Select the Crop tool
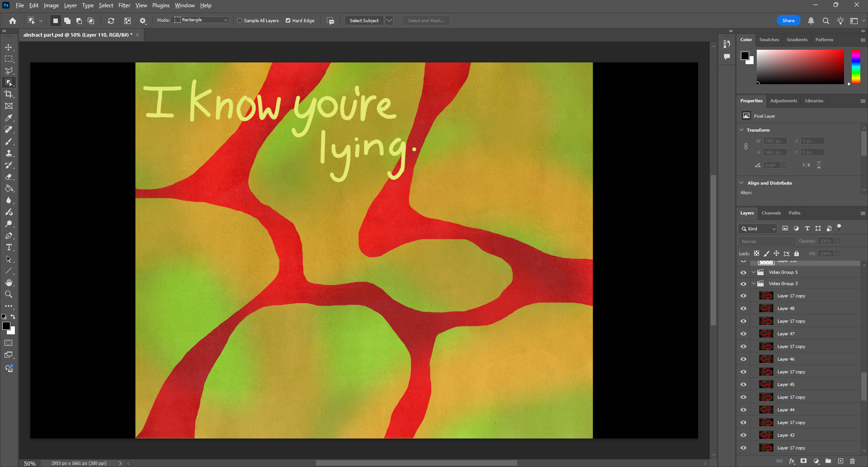The image size is (868, 467). click(x=9, y=94)
